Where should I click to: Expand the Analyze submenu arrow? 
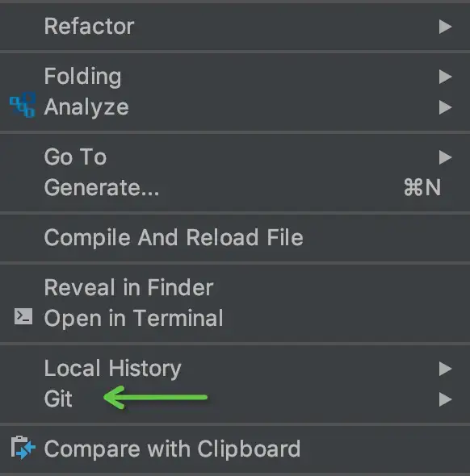tap(445, 107)
